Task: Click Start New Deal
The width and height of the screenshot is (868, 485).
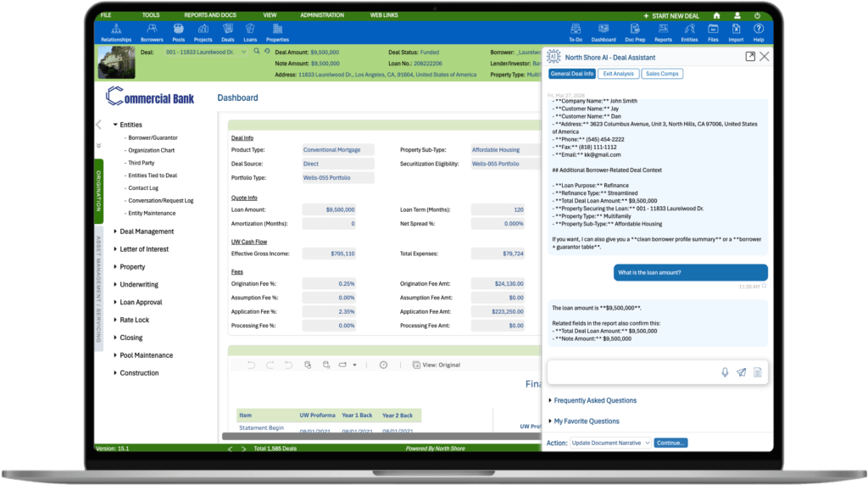Action: click(673, 15)
